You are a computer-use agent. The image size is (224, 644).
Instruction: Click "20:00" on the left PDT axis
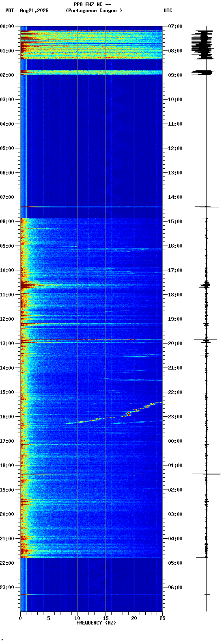(7, 514)
